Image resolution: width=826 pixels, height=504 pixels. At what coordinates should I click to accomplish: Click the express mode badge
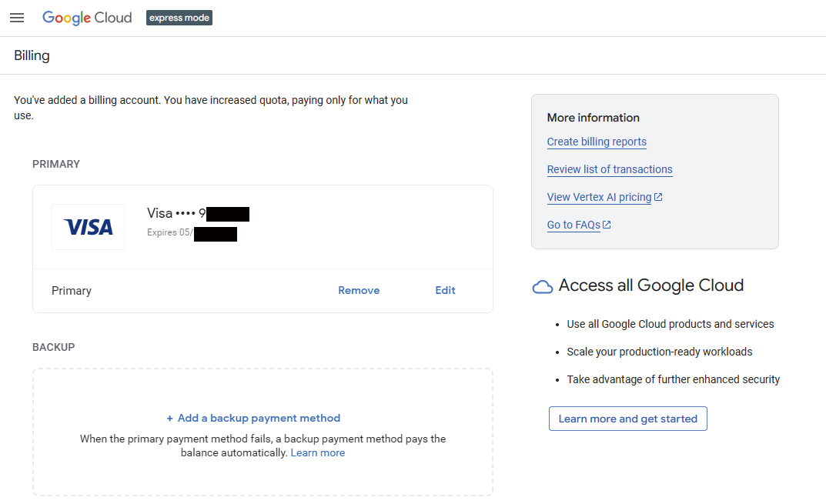coord(179,18)
